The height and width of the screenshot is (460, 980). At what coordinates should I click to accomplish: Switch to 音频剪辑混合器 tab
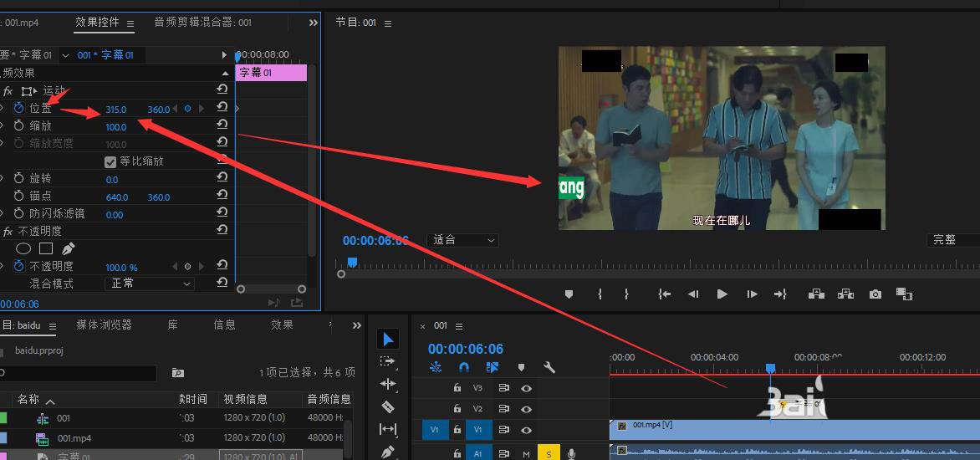click(x=202, y=23)
